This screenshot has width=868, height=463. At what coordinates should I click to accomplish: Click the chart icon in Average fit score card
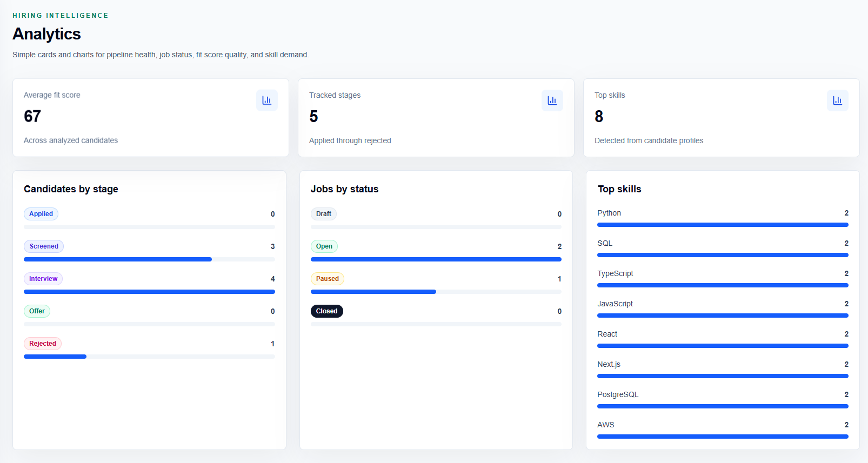tap(267, 100)
